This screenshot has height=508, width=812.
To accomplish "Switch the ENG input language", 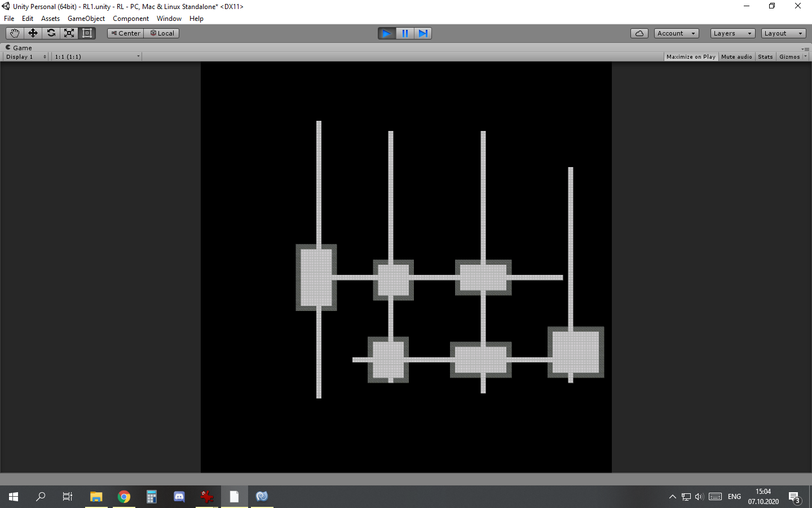I will (734, 497).
